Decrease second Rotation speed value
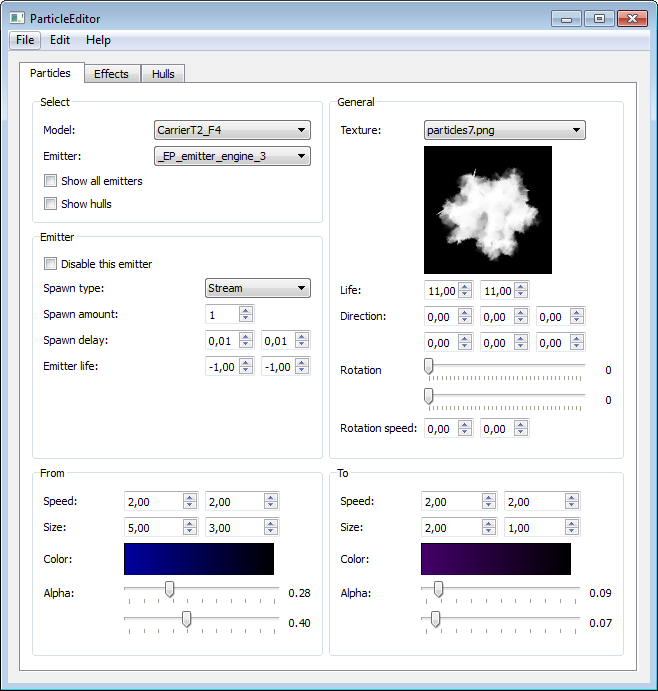Screen dimensions: 658x691 [521, 432]
